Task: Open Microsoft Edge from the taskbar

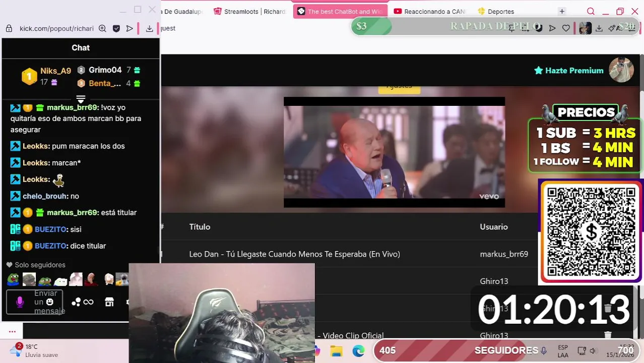Action: point(358,351)
